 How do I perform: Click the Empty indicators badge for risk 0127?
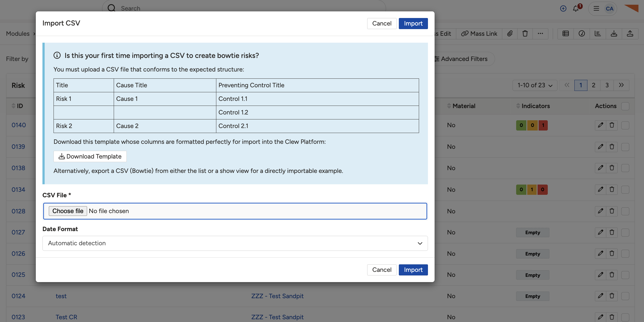tap(533, 232)
